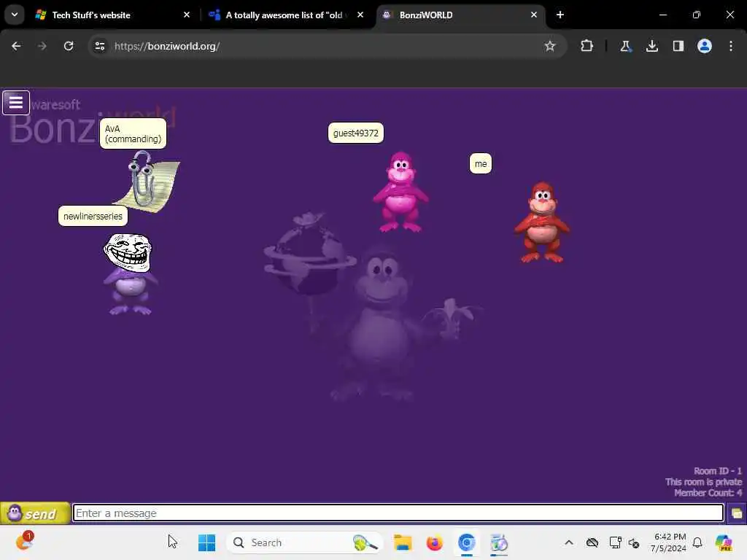Go back to previous page
Viewport: 747px width, 560px height.
pos(16,46)
